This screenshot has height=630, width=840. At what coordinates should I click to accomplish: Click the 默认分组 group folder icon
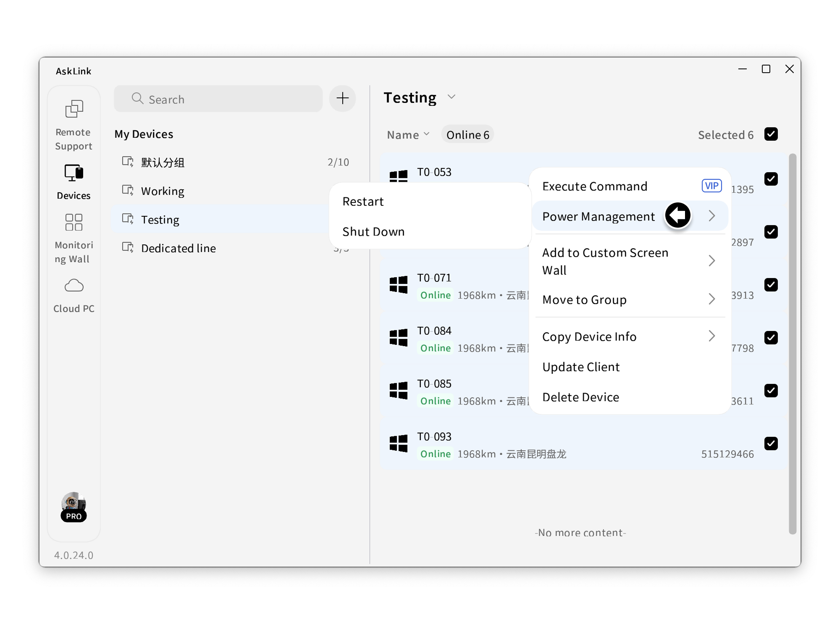click(128, 162)
